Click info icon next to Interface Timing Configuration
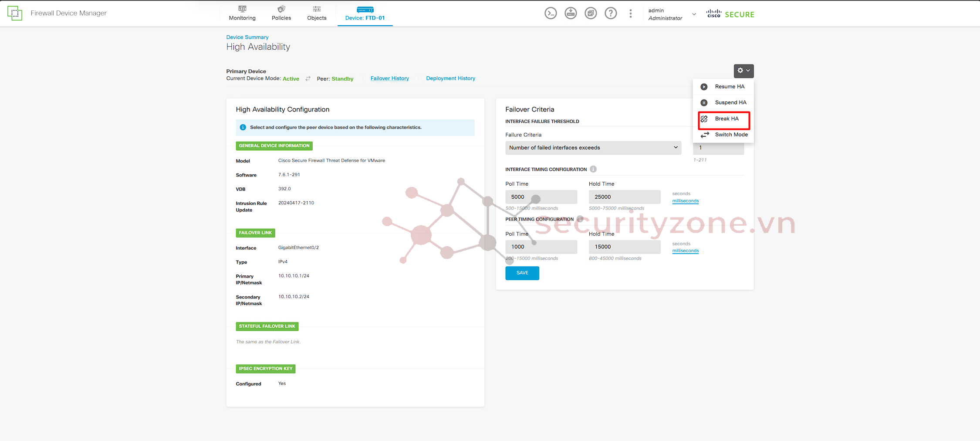Image resolution: width=980 pixels, height=441 pixels. tap(593, 169)
